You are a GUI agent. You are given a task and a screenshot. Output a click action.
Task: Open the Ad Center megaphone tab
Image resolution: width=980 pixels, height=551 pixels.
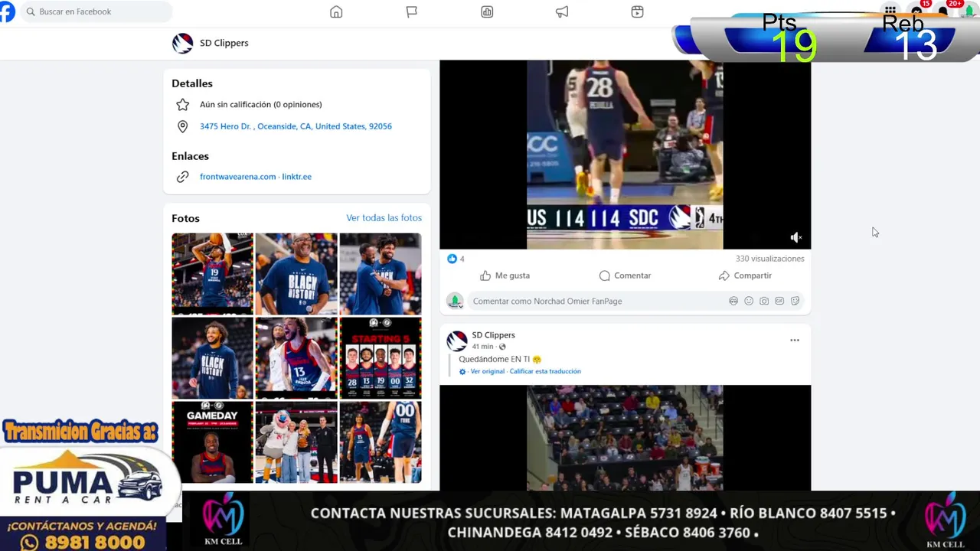point(562,11)
